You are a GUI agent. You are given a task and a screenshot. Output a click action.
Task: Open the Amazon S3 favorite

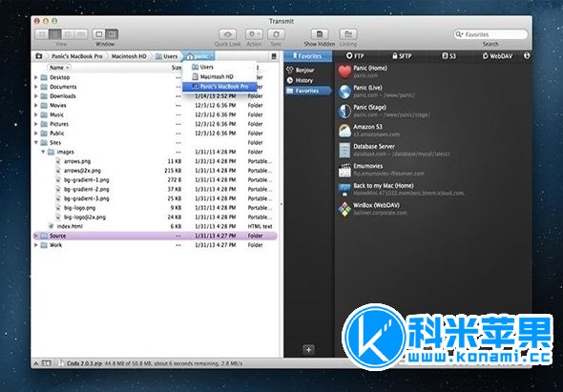pos(432,131)
